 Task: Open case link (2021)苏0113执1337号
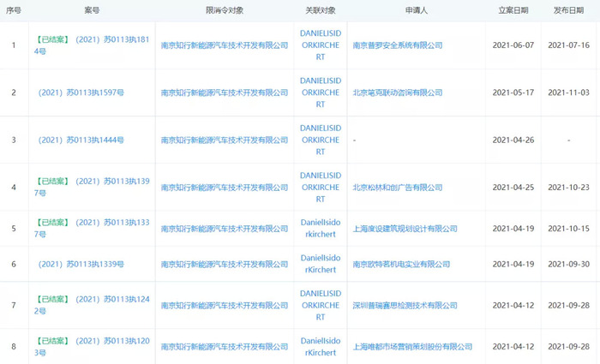[92, 229]
